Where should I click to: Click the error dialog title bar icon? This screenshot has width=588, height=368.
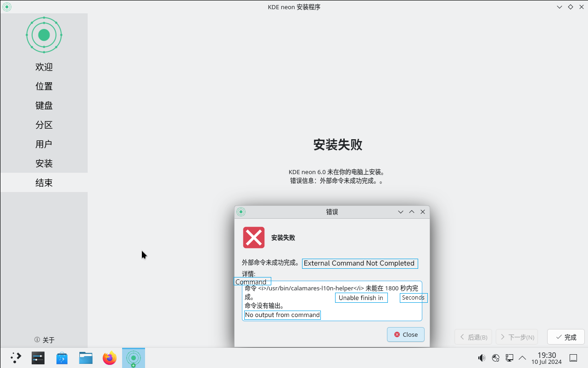[241, 212]
